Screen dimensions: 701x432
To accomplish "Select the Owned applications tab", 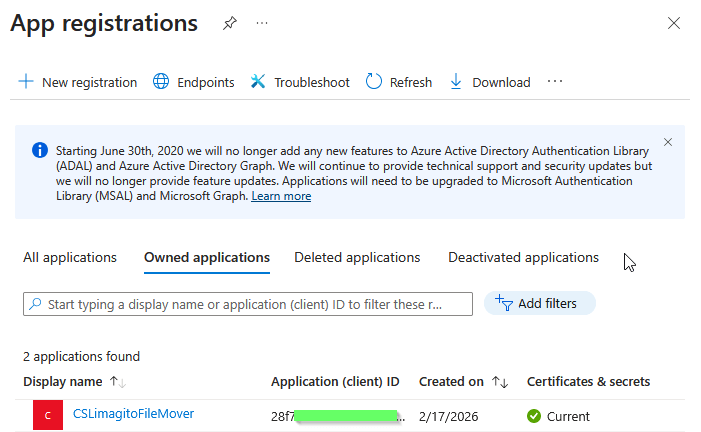I will 207,258.
